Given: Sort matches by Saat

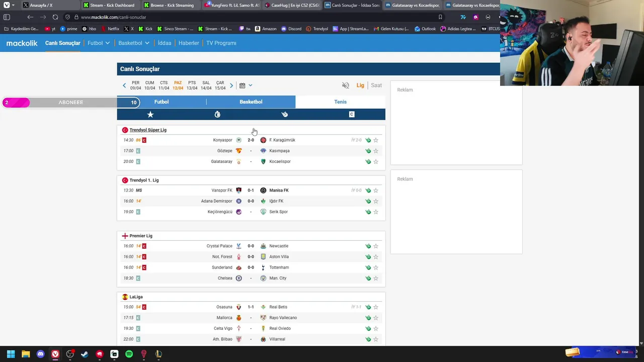Looking at the screenshot, I should click(376, 85).
